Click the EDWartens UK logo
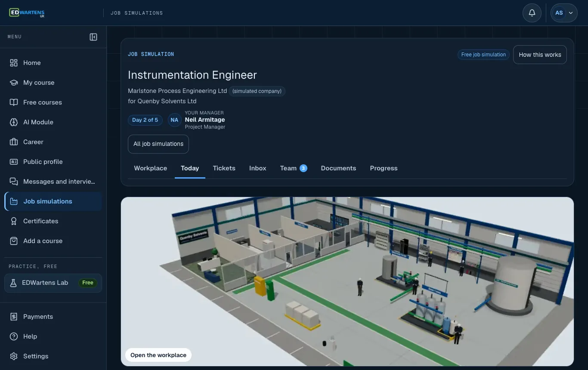Screen dimensions: 588x370 pyautogui.click(x=27, y=13)
